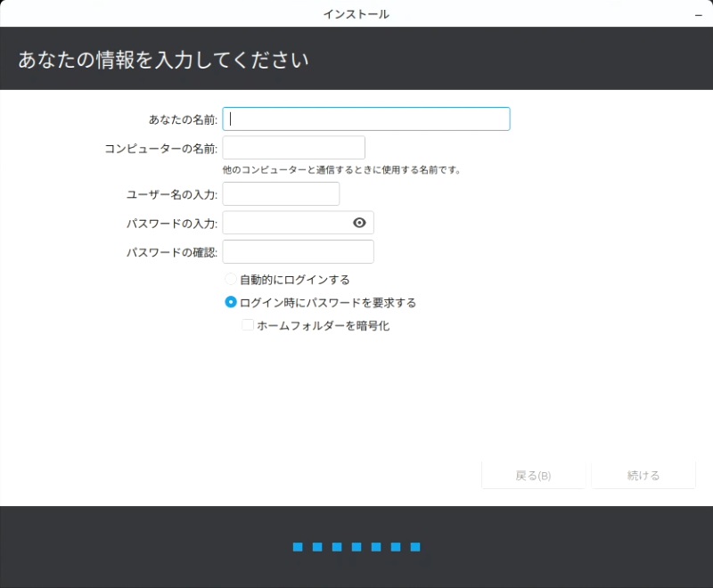Select the ユーザー名の入力 field
Screen dimensions: 713x588
click(281, 194)
